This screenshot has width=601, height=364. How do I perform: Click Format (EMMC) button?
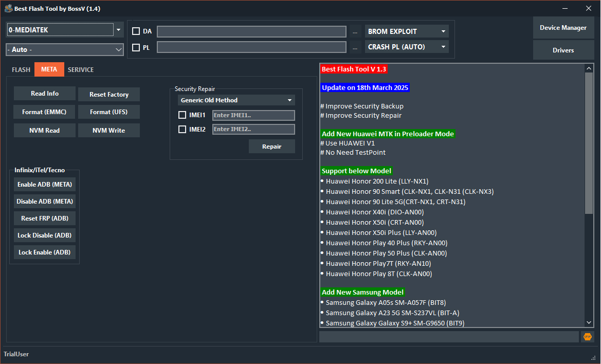pyautogui.click(x=44, y=112)
